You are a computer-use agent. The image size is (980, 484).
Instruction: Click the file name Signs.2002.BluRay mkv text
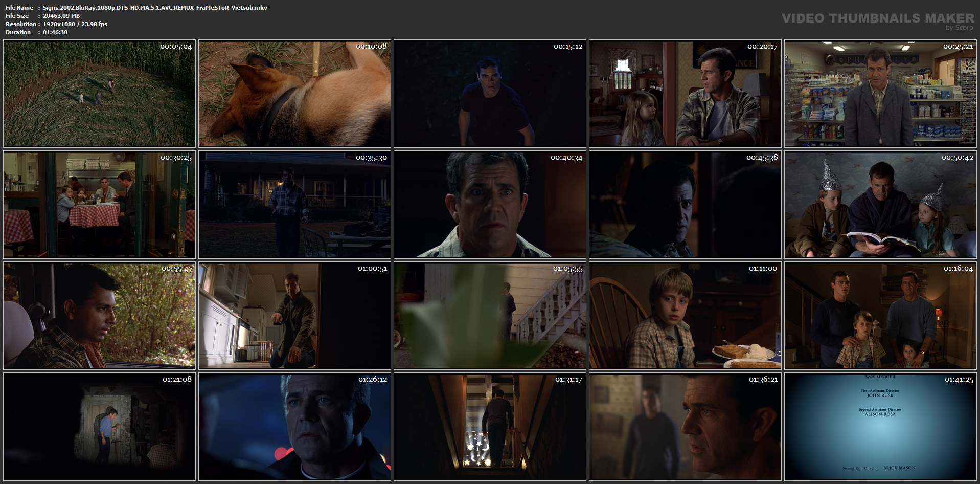coord(155,8)
